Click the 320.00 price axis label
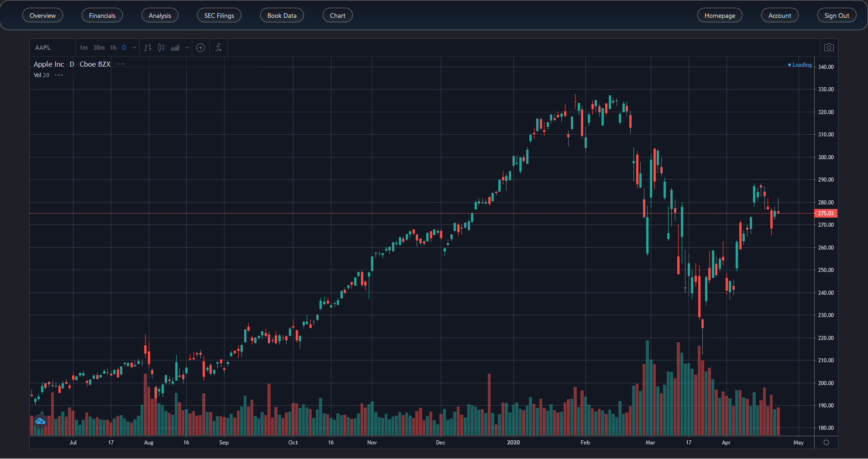This screenshot has height=459, width=868. 826,112
